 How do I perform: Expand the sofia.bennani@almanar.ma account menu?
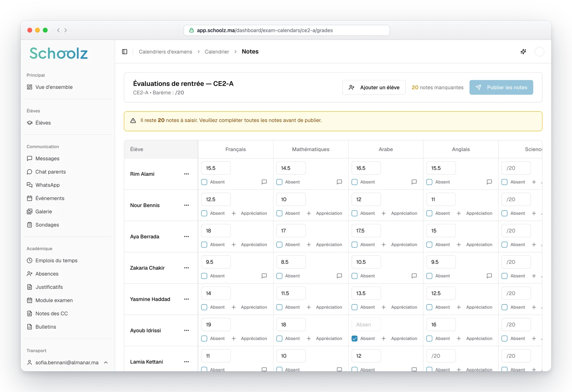click(x=68, y=362)
